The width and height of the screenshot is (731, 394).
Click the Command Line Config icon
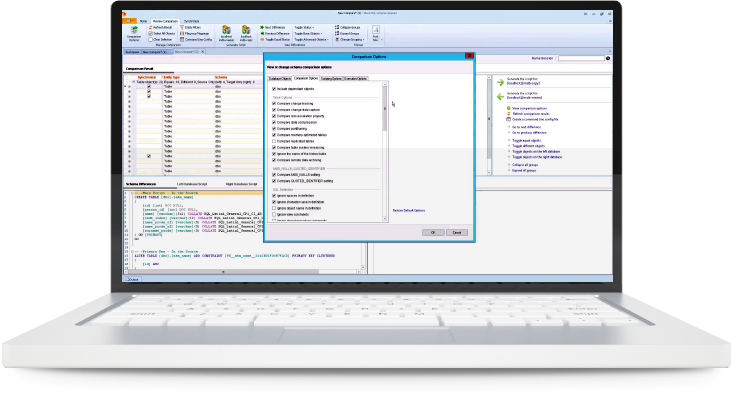[x=182, y=40]
